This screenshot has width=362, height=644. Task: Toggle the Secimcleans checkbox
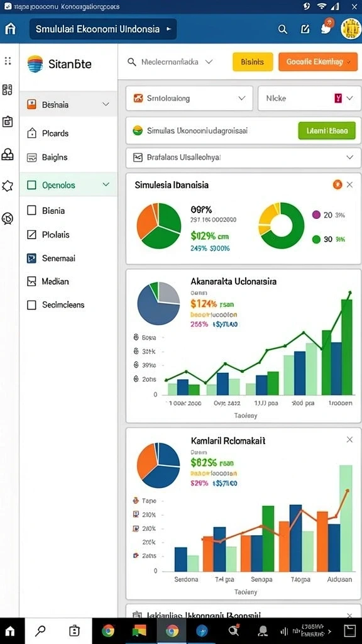(x=31, y=305)
